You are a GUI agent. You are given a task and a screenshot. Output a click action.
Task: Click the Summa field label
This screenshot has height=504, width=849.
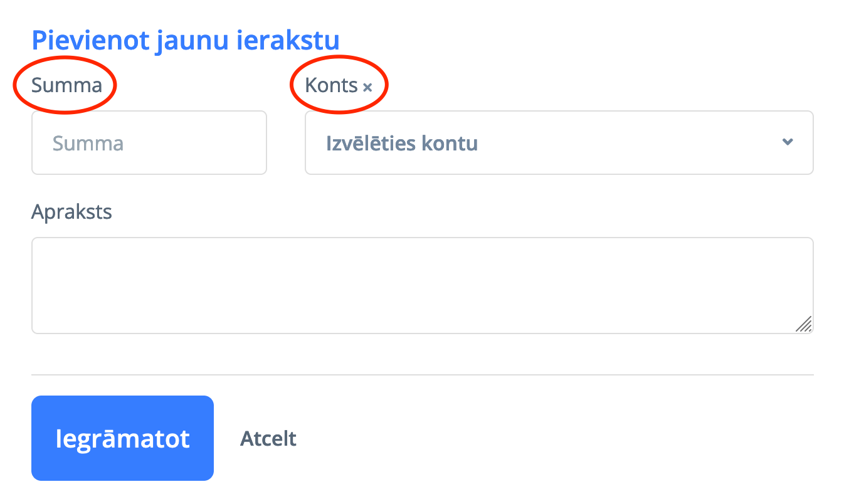click(x=66, y=85)
